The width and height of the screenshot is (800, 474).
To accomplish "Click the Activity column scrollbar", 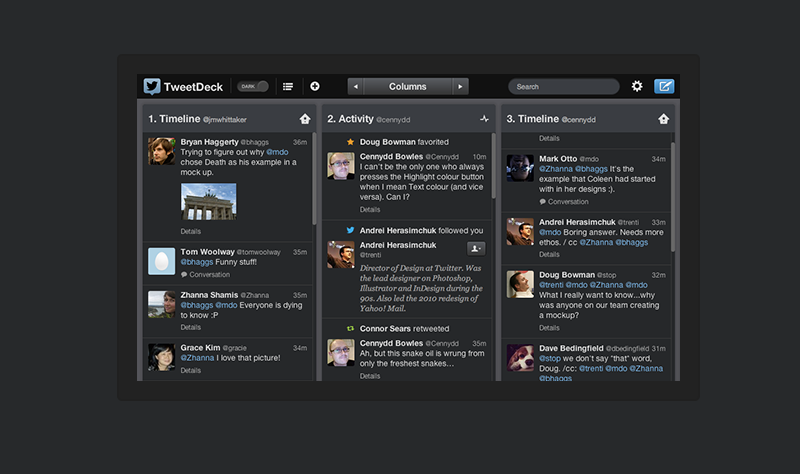I will [x=493, y=166].
